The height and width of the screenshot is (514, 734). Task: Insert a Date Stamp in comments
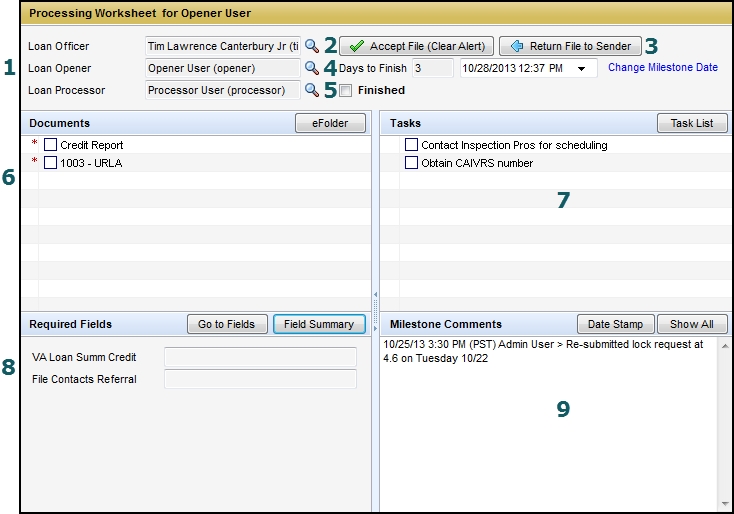[616, 324]
